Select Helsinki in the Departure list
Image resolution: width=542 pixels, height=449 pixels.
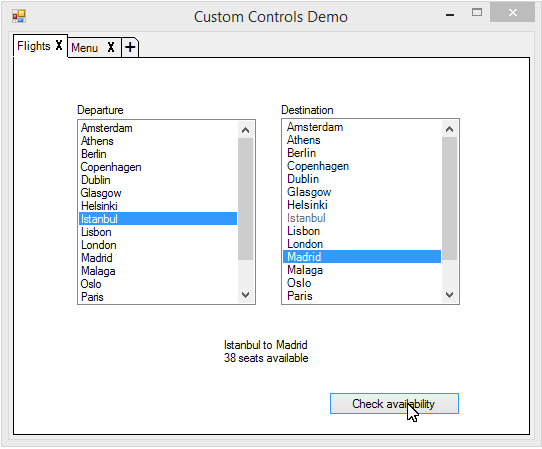pyautogui.click(x=158, y=206)
